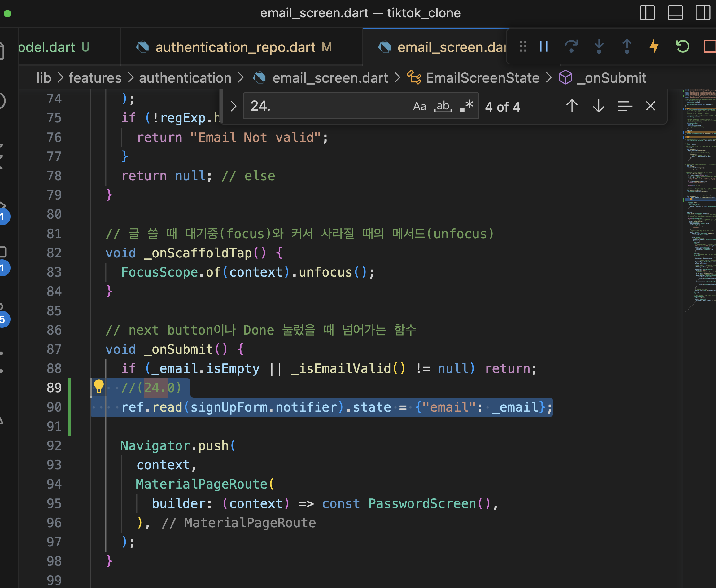Restart the debug session

(x=682, y=46)
